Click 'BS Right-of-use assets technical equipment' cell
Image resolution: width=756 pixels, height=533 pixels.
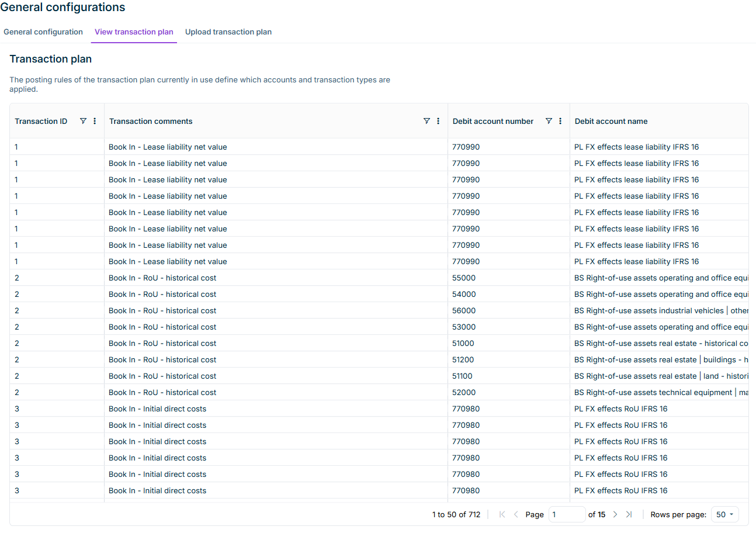[659, 392]
